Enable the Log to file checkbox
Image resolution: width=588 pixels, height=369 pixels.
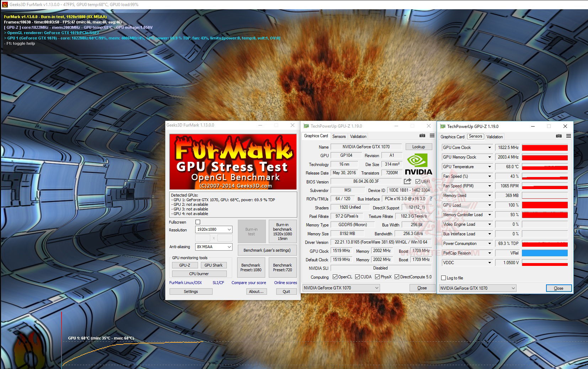(443, 278)
